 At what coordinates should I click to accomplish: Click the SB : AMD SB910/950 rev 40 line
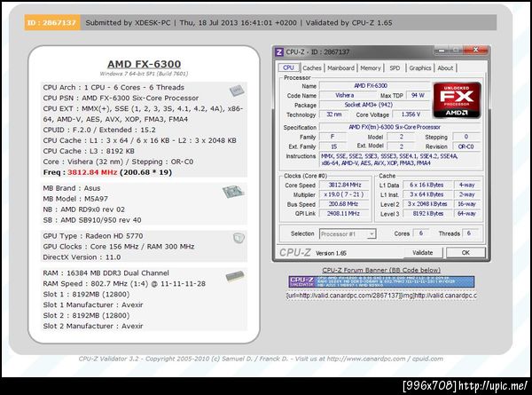pyautogui.click(x=92, y=220)
